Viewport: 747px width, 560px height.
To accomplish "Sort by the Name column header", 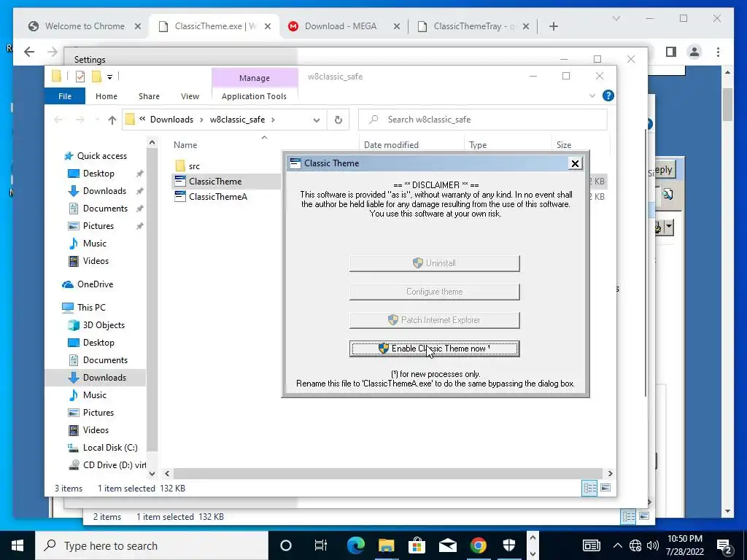I will [185, 145].
